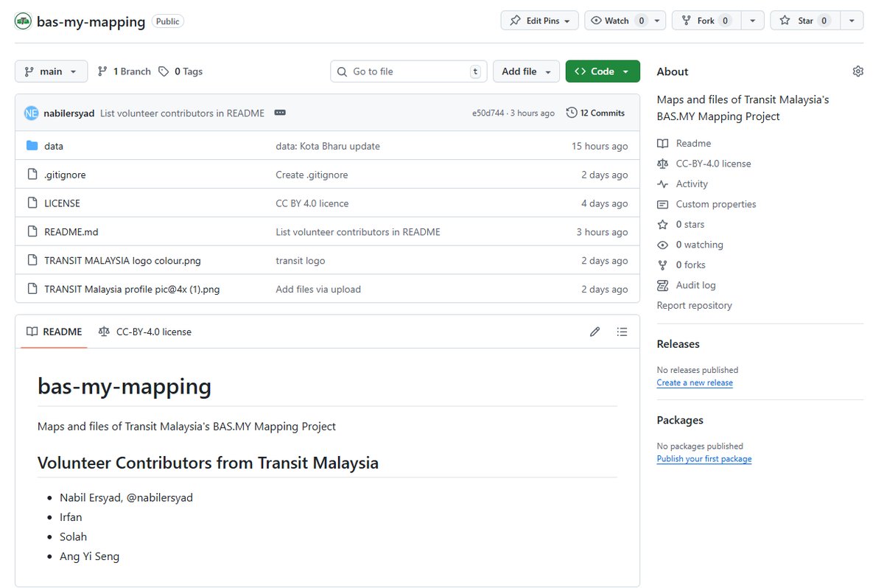Open commit message 'Create .gitignore'
This screenshot has height=588, width=884.
point(312,175)
